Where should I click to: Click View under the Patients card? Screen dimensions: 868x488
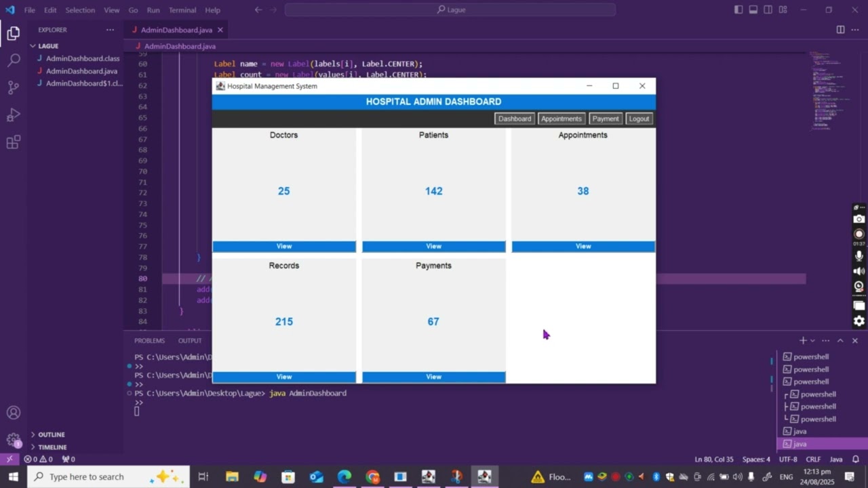click(x=434, y=247)
